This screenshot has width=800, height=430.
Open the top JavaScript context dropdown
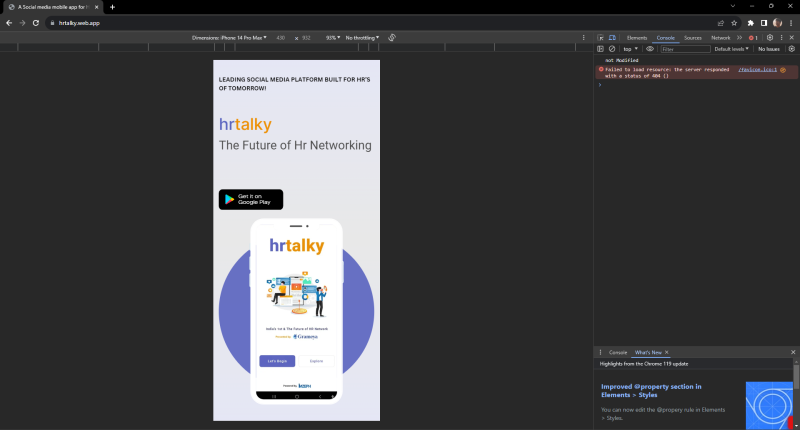(x=631, y=49)
